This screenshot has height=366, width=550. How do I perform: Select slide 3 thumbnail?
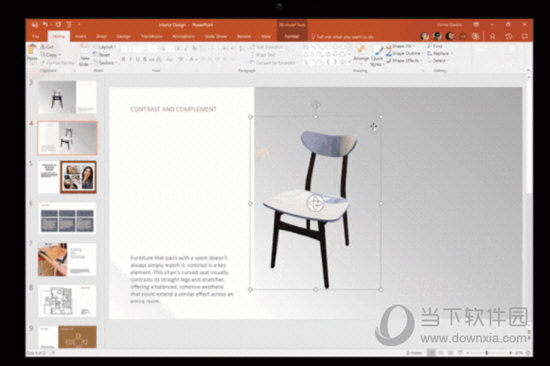click(x=67, y=97)
